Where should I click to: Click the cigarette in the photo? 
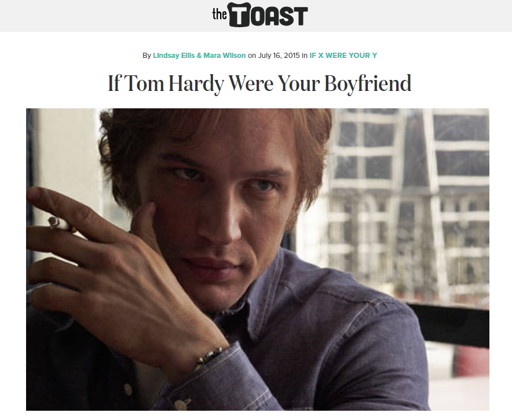(62, 225)
